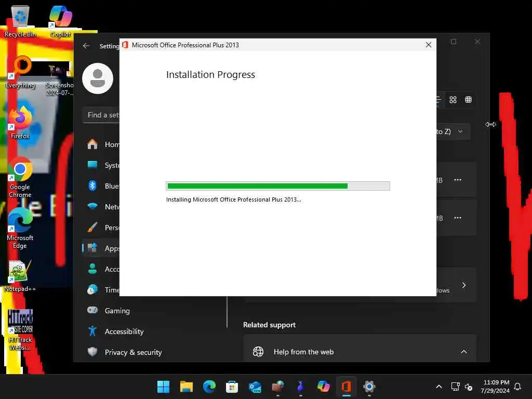
Task: Open the Microsoft Edge desktop shortcut
Action: tap(20, 228)
